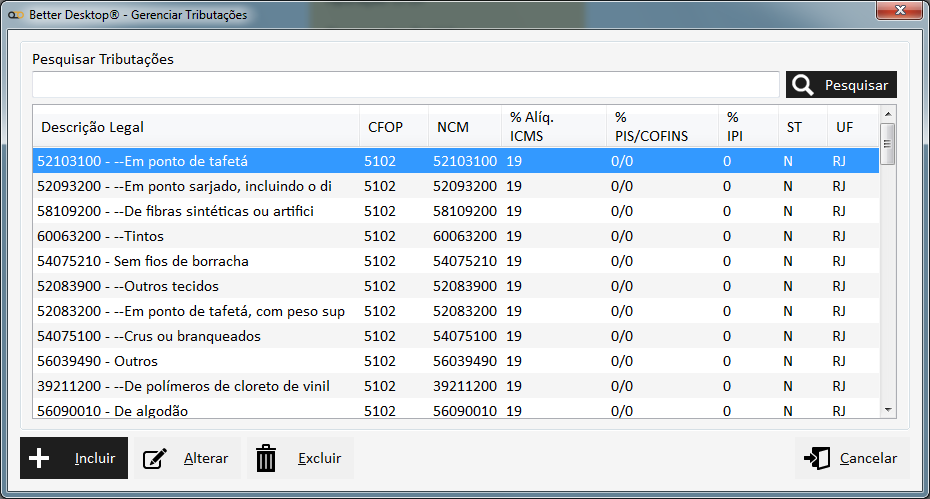Sort by UF column header
This screenshot has width=930, height=499.
point(845,127)
